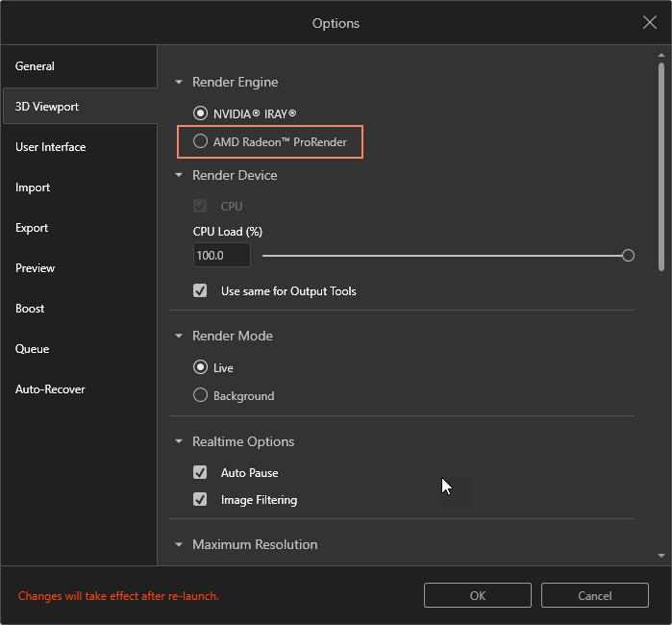Screen dimensions: 672x625
Task: Close the Options dialog with X
Action: (650, 22)
